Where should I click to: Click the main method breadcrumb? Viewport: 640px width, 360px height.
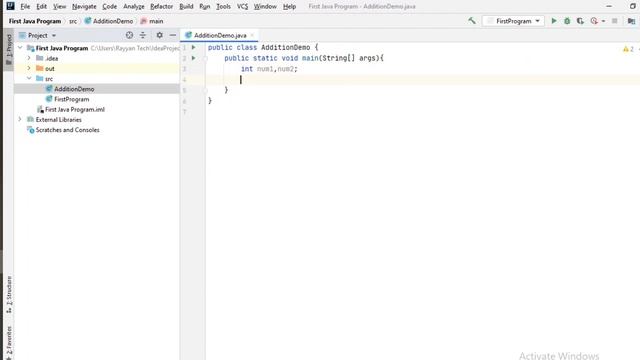tap(152, 21)
